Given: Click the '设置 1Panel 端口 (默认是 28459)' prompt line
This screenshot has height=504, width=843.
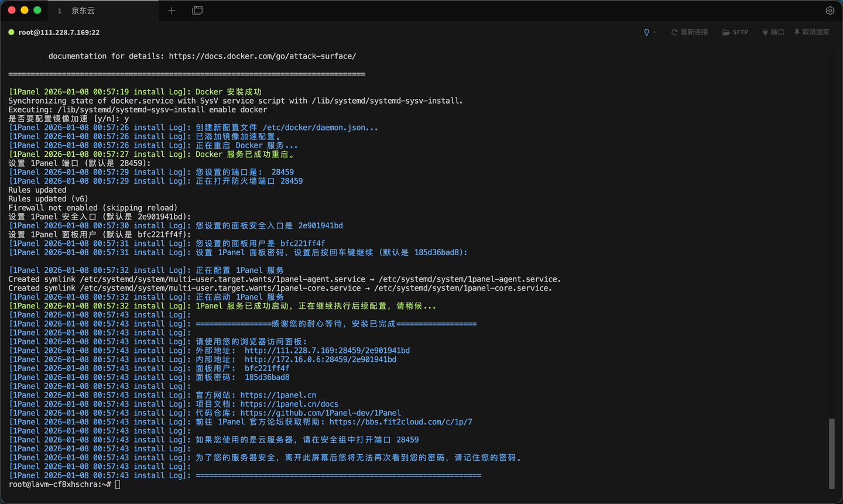Looking at the screenshot, I should 80,163.
